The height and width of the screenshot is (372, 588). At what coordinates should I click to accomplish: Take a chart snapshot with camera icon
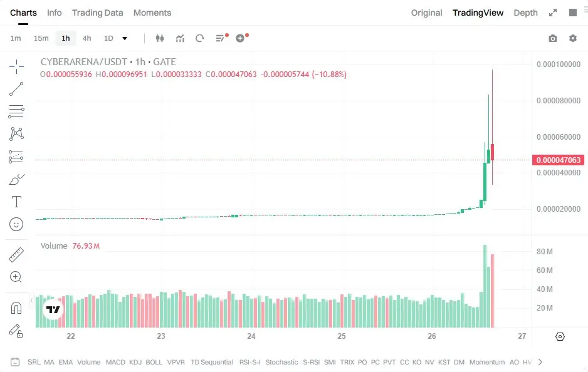pyautogui.click(x=553, y=38)
